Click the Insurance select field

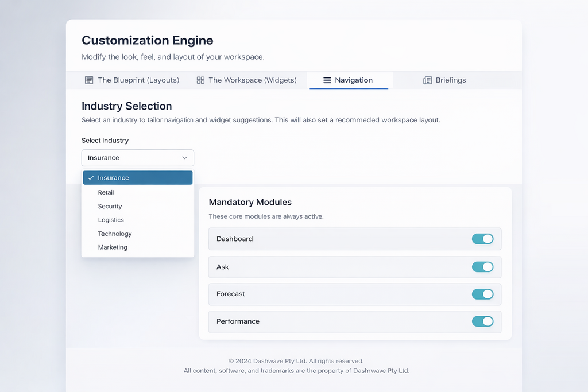[x=132, y=158]
